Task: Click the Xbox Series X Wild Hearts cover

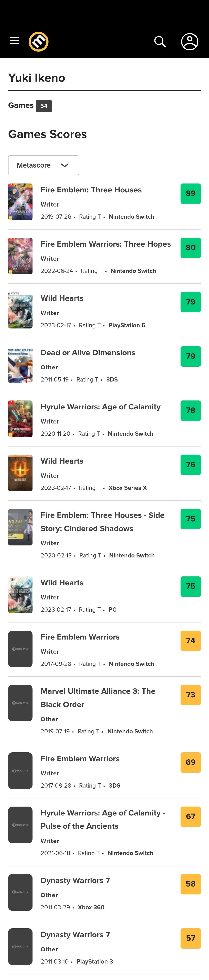Action: point(20,473)
